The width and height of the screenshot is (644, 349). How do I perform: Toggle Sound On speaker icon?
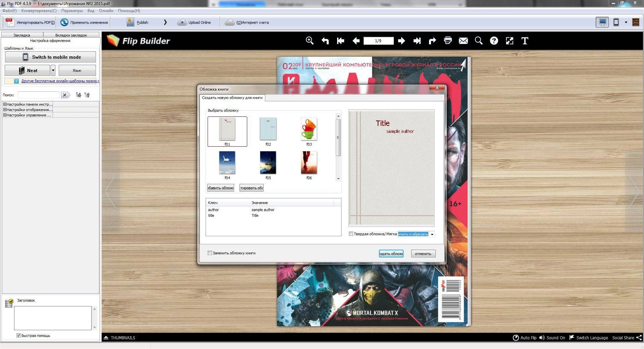coord(542,338)
